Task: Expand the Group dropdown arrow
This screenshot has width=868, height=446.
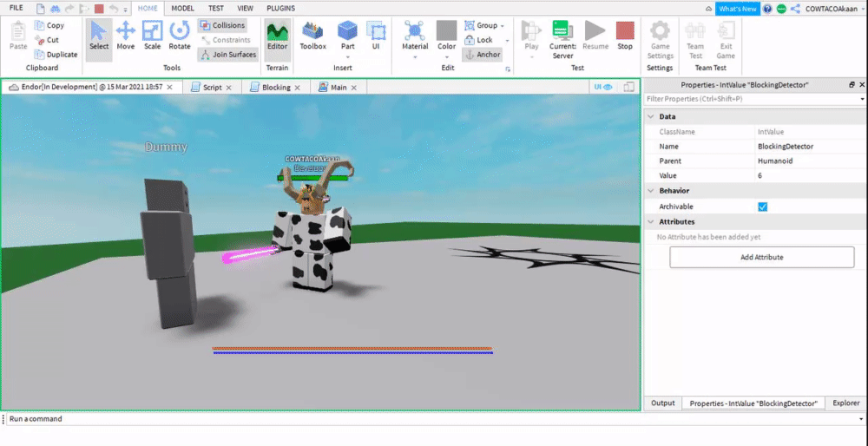Action: point(502,26)
